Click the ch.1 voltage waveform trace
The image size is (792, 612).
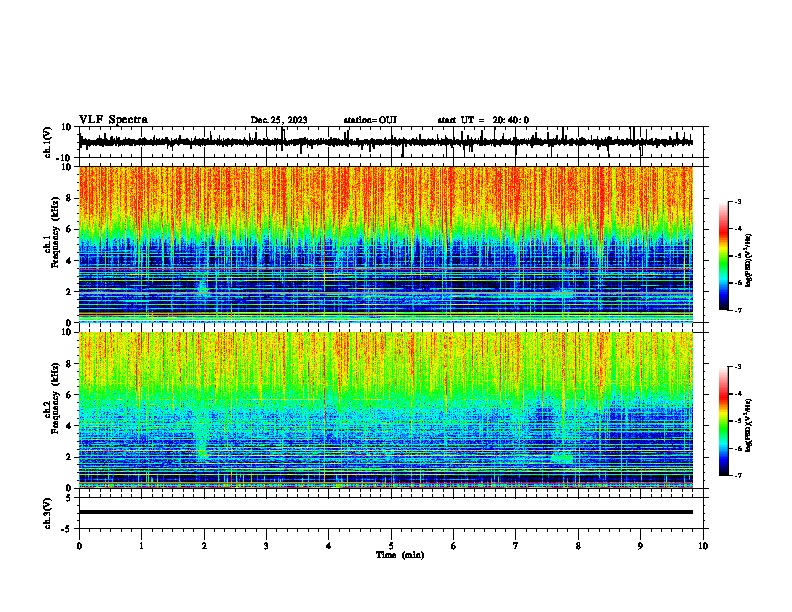pyautogui.click(x=385, y=142)
